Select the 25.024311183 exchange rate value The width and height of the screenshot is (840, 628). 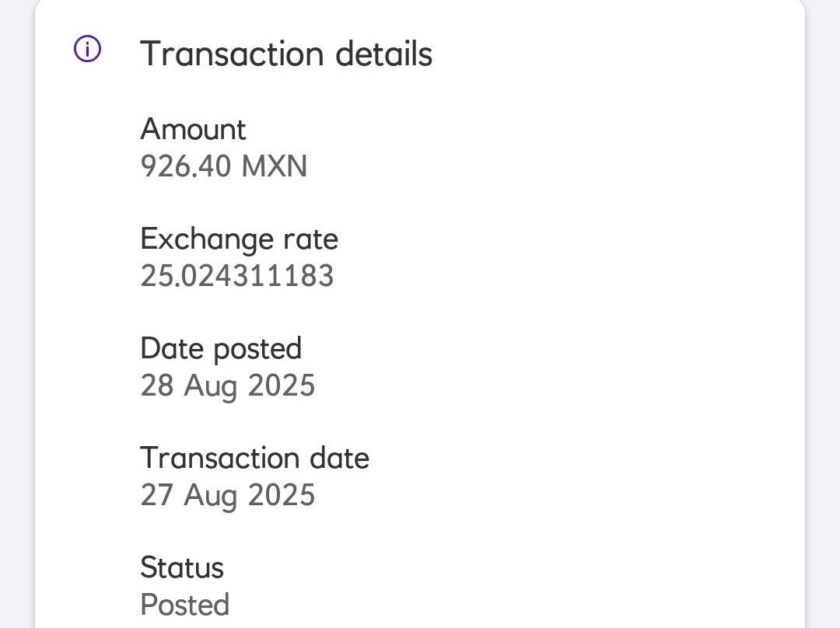(x=237, y=276)
